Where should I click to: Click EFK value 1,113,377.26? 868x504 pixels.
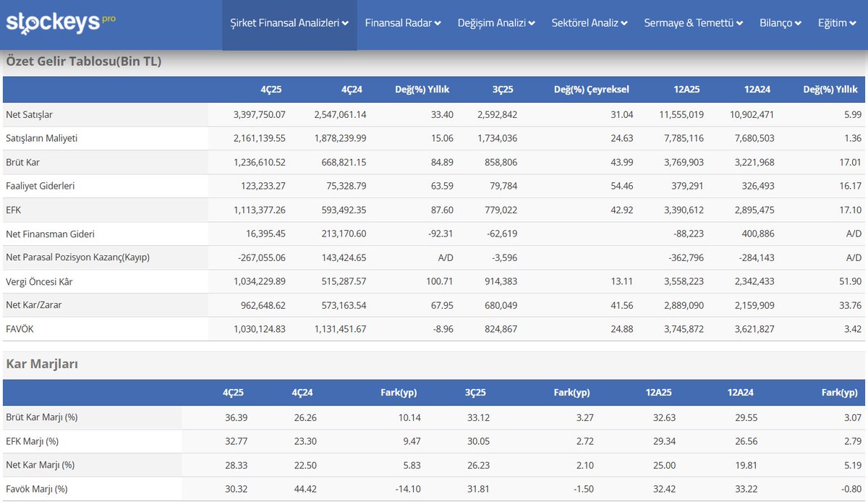pyautogui.click(x=260, y=210)
